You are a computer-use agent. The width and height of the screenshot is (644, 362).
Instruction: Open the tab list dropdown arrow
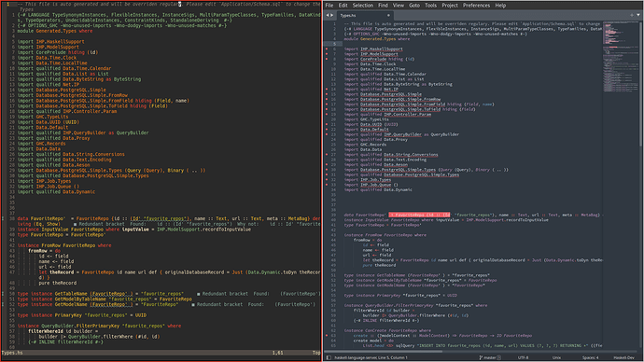[x=637, y=15]
